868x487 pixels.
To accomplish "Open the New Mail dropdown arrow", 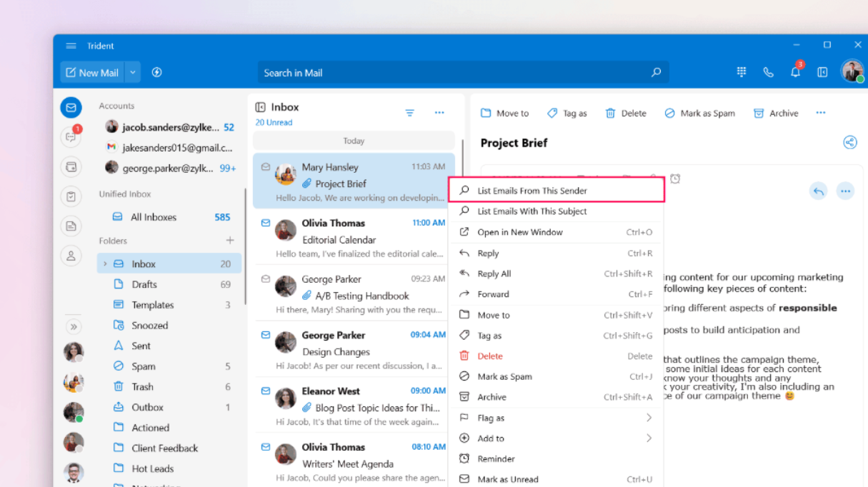I will (x=133, y=72).
